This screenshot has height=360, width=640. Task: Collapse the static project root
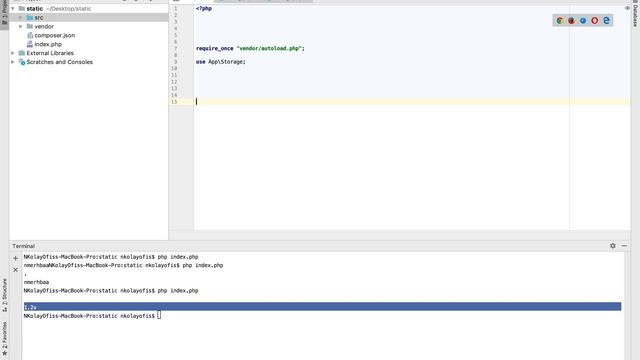[13, 8]
